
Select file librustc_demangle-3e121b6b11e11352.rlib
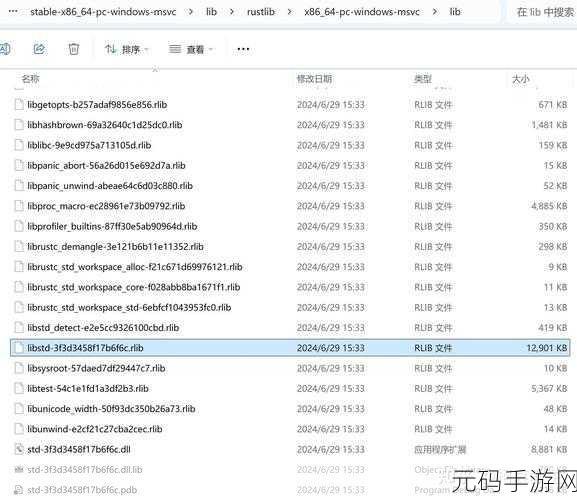pos(115,247)
